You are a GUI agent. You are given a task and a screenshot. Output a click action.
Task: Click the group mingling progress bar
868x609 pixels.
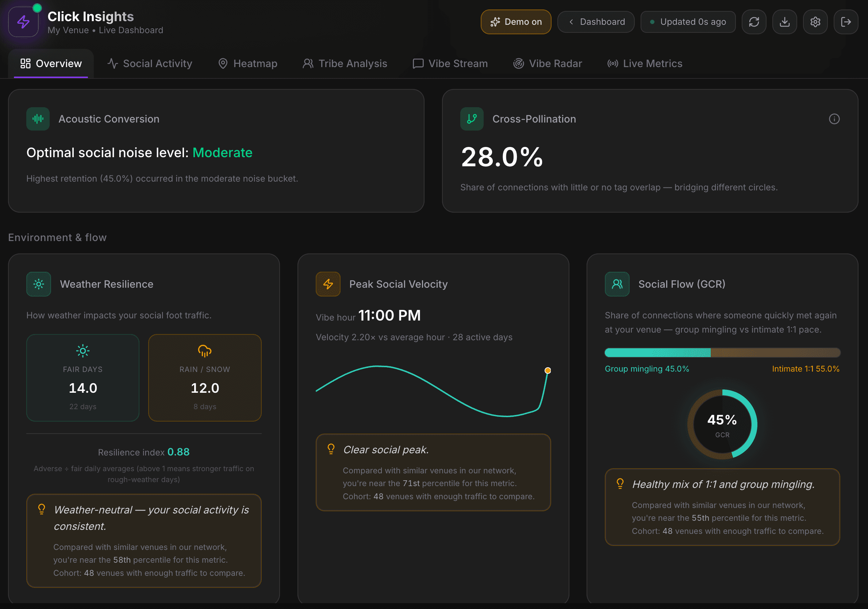click(x=722, y=353)
